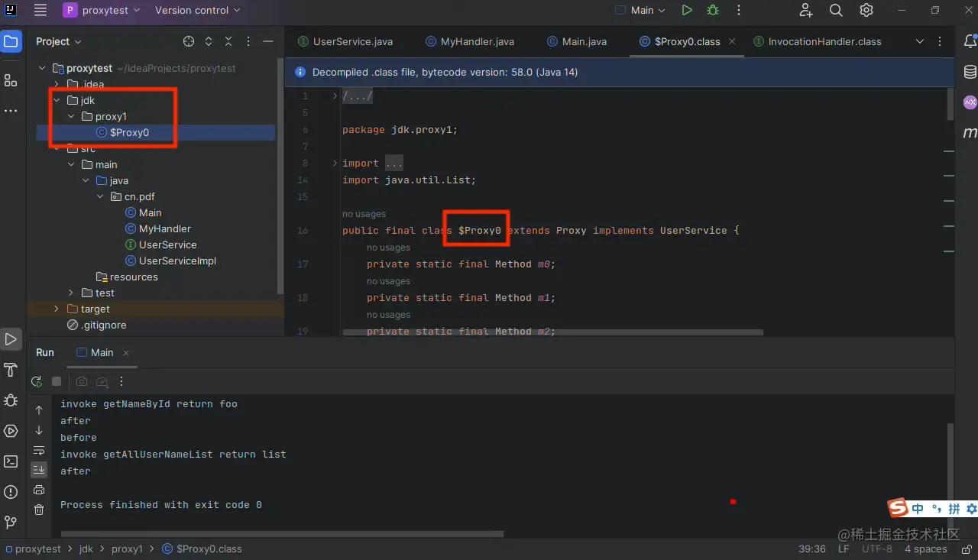Viewport: 978px width, 560px height.
Task: Close the $Proxy0.class tab
Action: (x=732, y=41)
